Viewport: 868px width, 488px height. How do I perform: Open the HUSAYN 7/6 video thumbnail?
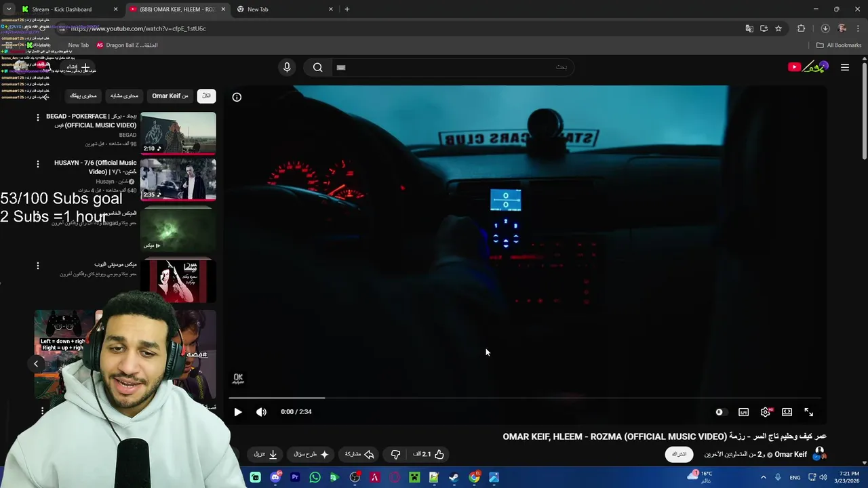(178, 180)
